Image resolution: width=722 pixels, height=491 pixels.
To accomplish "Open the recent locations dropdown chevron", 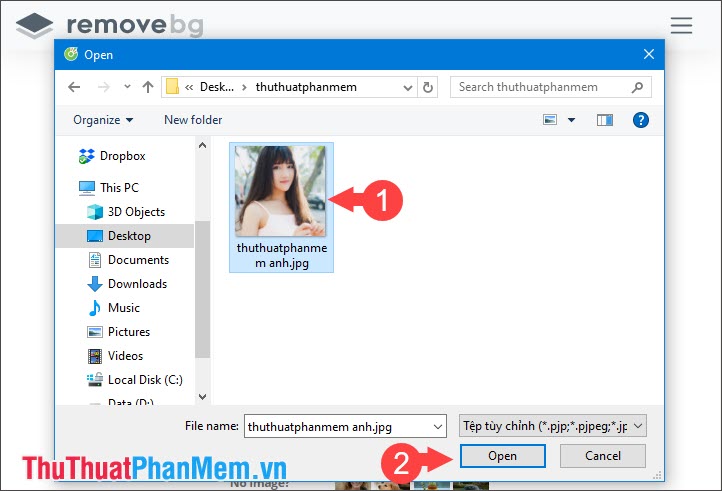I will [127, 87].
